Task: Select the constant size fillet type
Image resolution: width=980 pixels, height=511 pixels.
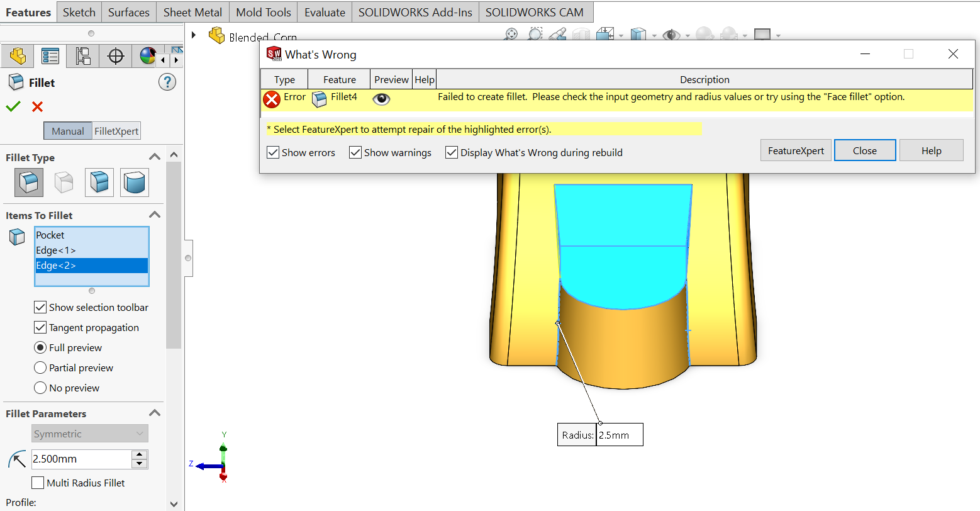Action: point(29,182)
